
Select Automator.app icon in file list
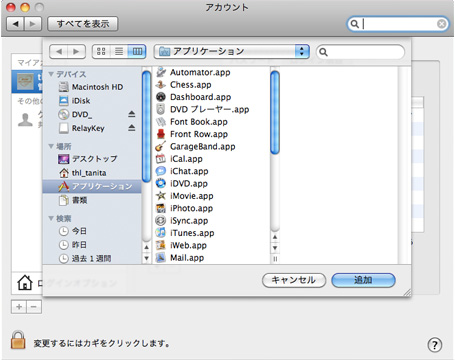point(161,72)
